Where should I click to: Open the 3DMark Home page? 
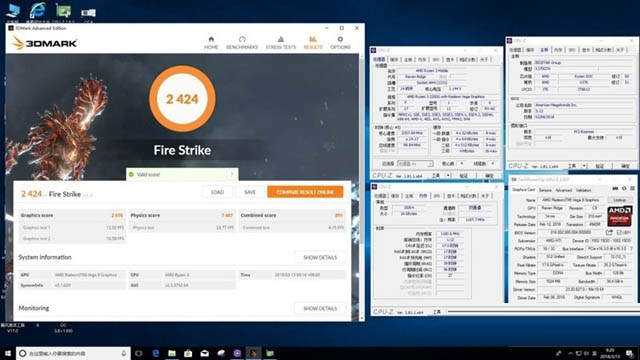(211, 43)
